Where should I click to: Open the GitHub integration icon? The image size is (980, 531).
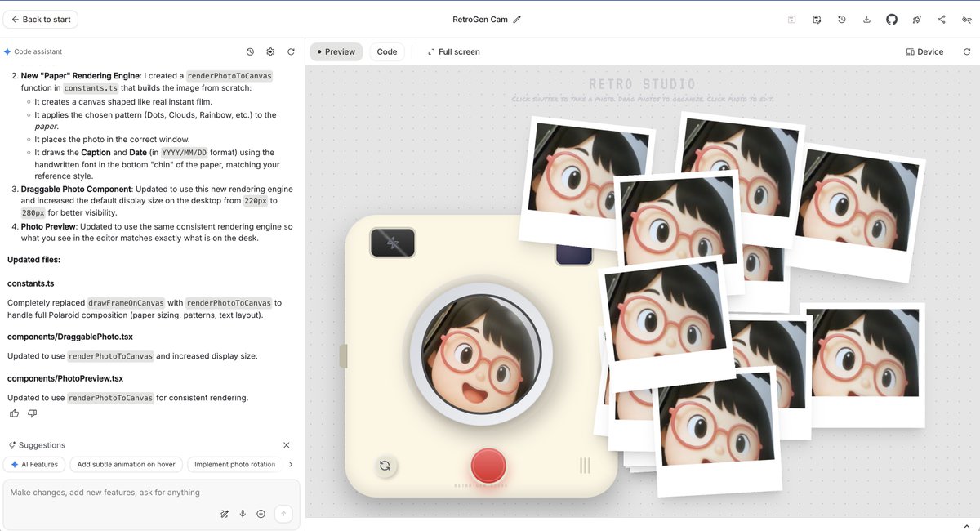click(x=892, y=18)
